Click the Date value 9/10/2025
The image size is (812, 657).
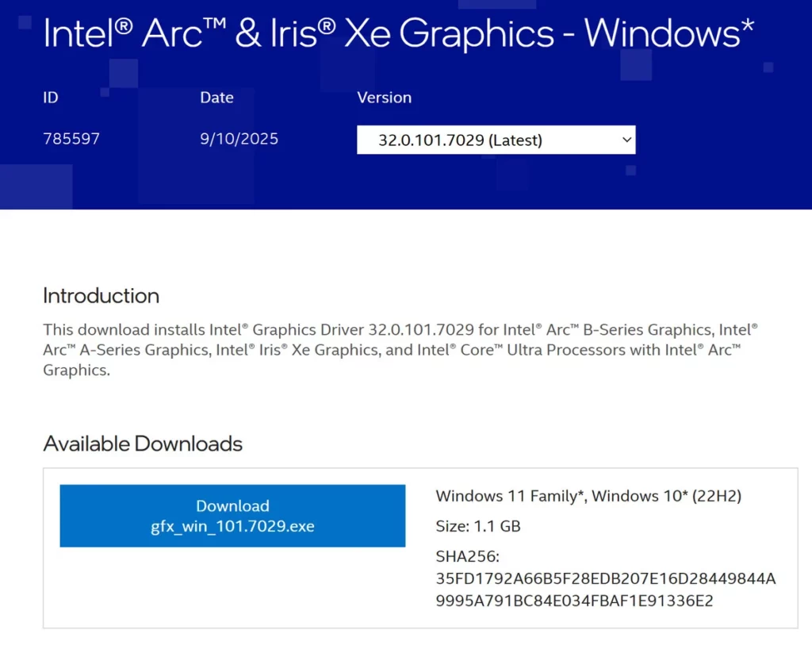tap(238, 139)
